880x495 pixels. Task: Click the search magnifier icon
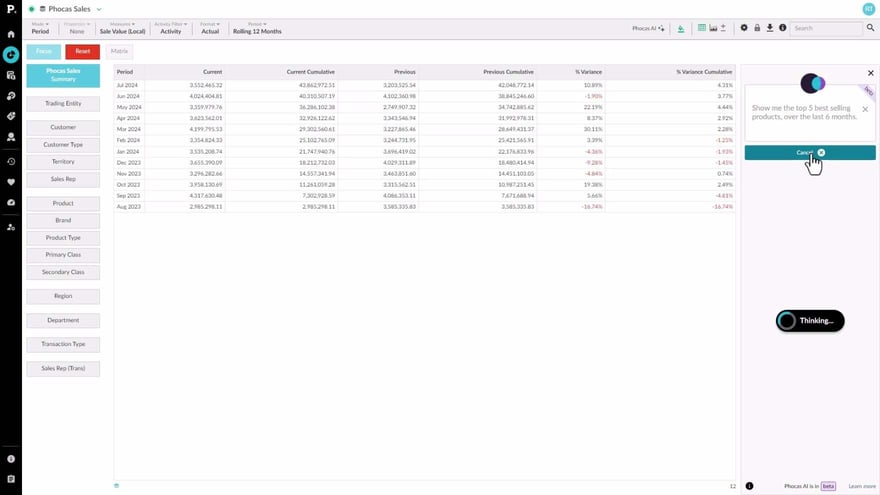click(870, 28)
